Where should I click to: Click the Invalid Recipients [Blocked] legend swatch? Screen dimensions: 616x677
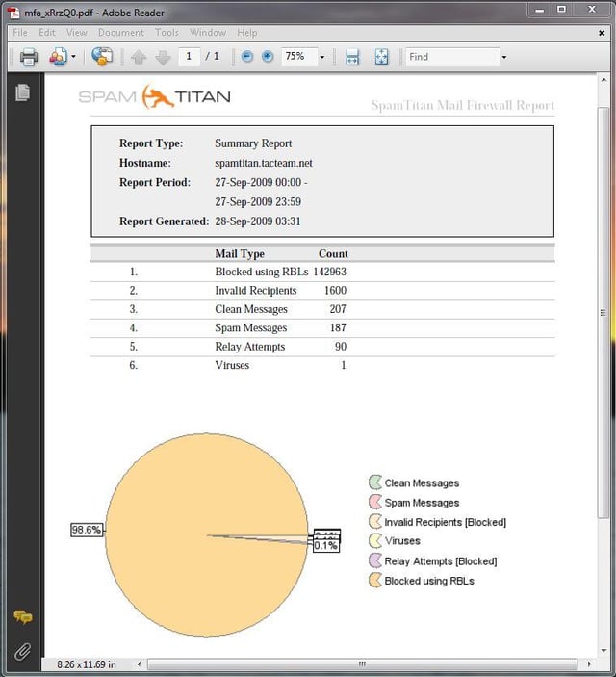coord(375,521)
